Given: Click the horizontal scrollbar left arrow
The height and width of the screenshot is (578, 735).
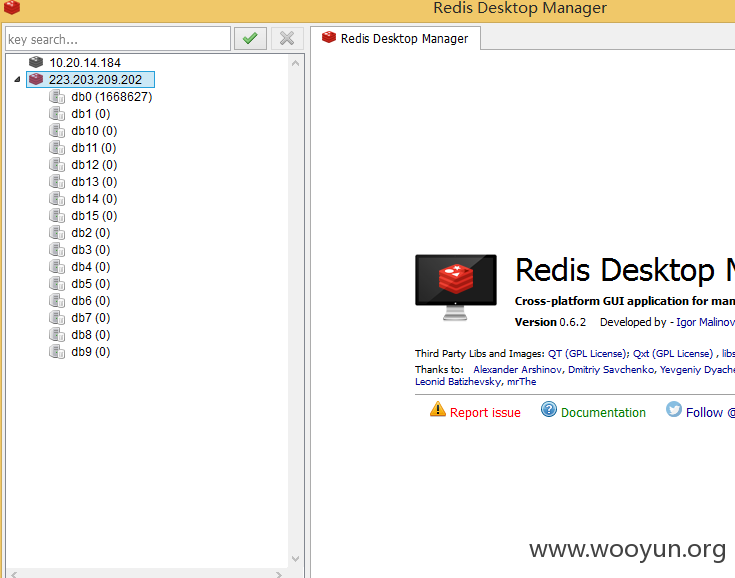Looking at the screenshot, I should [x=14, y=574].
